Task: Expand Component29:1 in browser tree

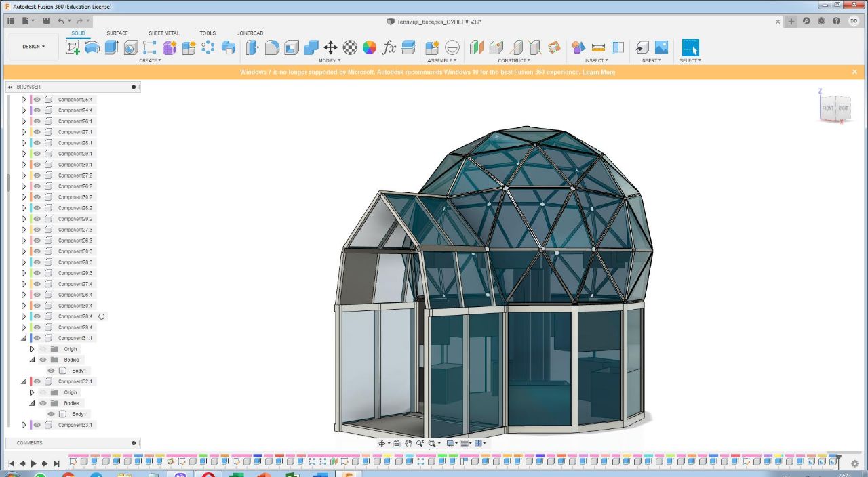Action: pos(24,154)
